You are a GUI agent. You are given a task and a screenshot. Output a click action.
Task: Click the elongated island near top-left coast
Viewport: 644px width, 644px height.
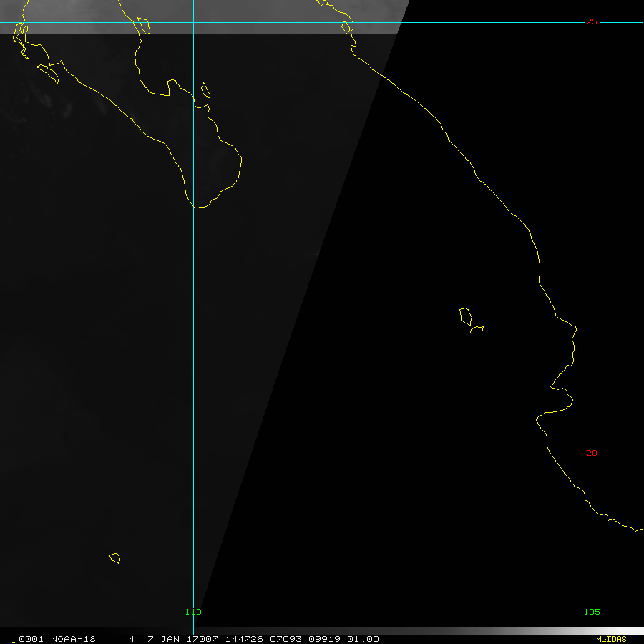click(x=48, y=71)
